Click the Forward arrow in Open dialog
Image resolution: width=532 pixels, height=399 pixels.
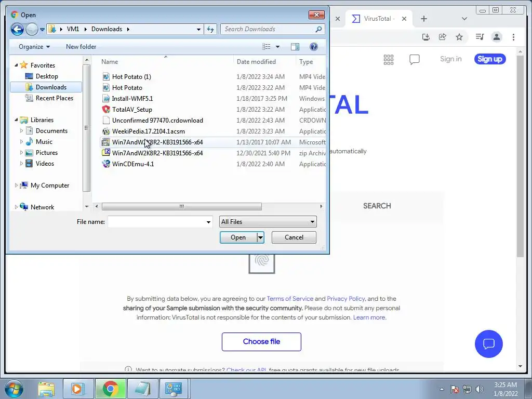tap(32, 29)
